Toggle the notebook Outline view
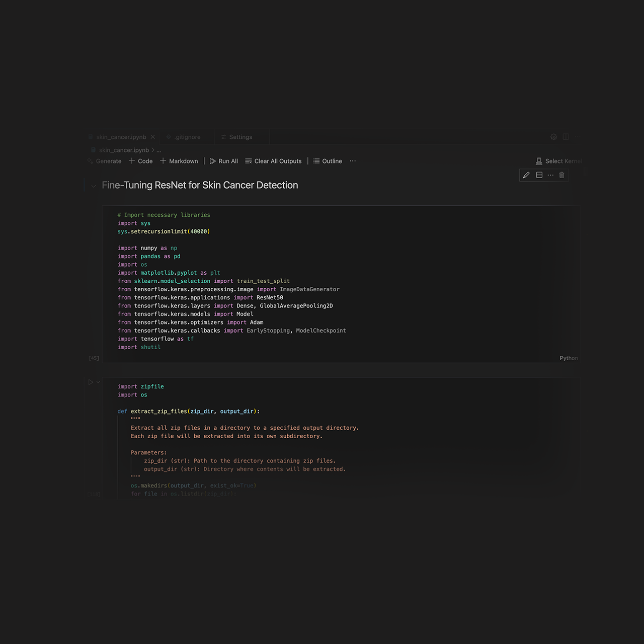Screen dimensions: 644x644 coord(328,161)
